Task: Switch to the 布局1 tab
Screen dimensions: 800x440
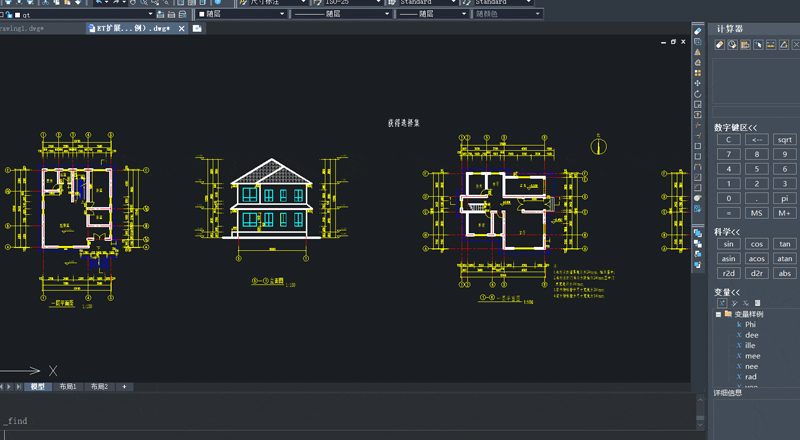Action: pyautogui.click(x=68, y=387)
